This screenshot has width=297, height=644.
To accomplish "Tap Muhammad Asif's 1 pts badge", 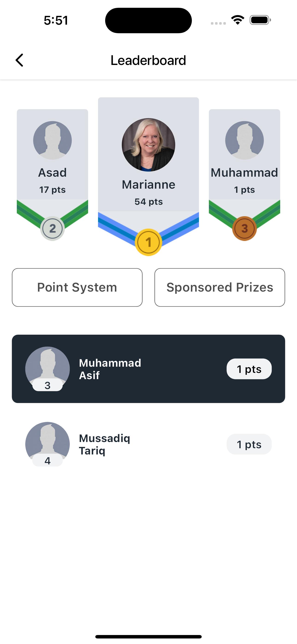I will [x=249, y=369].
